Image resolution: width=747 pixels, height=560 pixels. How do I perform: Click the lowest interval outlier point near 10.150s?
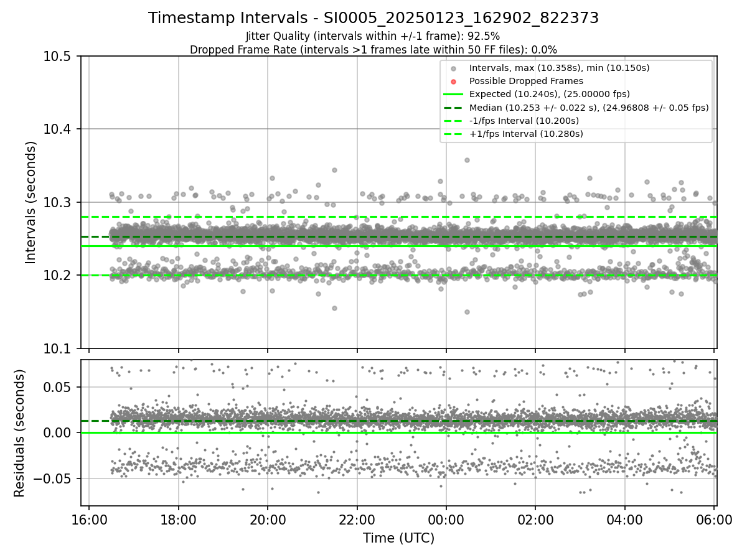click(467, 312)
